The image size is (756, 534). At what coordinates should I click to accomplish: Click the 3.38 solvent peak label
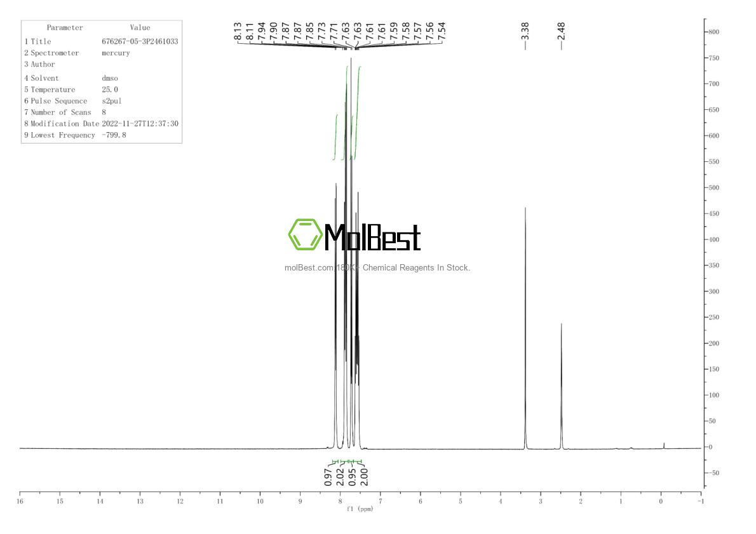click(x=526, y=30)
